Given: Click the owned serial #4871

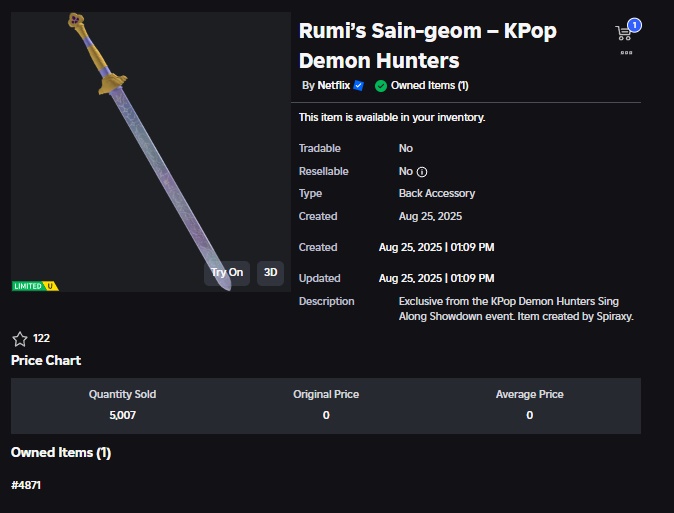Looking at the screenshot, I should click(26, 485).
